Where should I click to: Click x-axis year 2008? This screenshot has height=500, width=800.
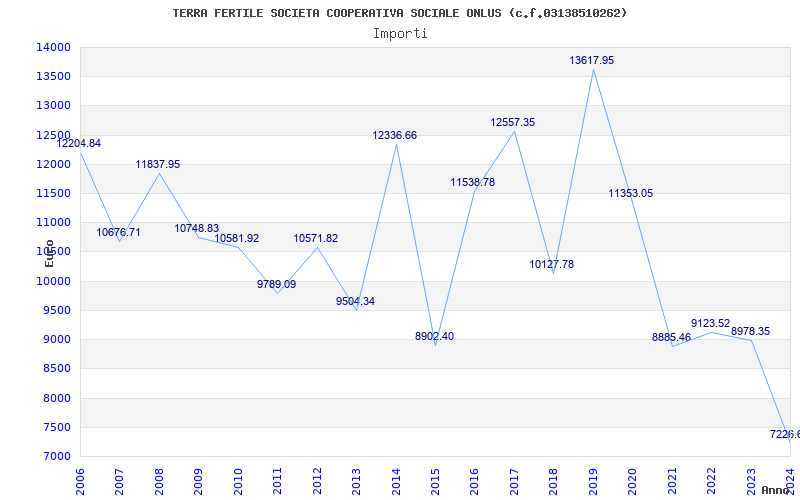point(159,481)
